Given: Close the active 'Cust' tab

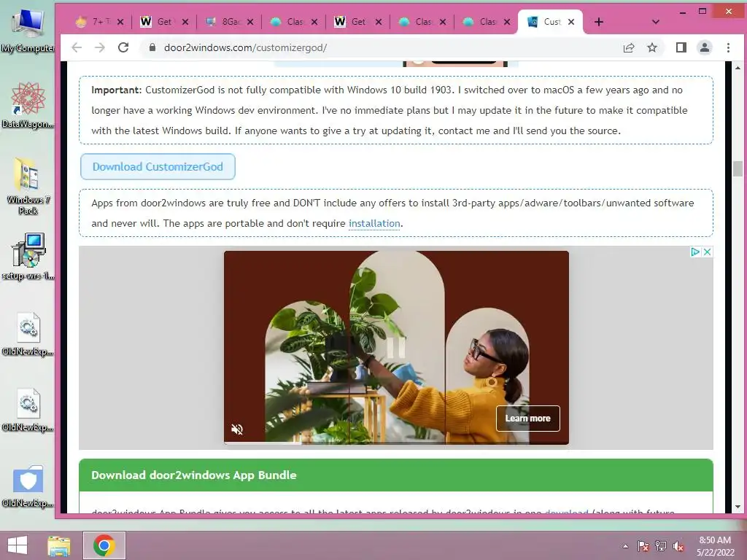Looking at the screenshot, I should pos(571,22).
